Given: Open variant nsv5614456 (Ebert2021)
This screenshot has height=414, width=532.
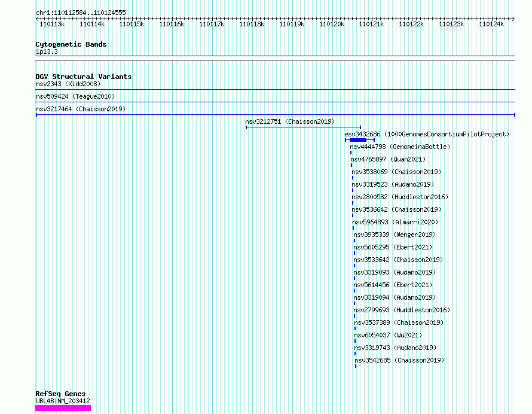Looking at the screenshot, I should [x=393, y=285].
